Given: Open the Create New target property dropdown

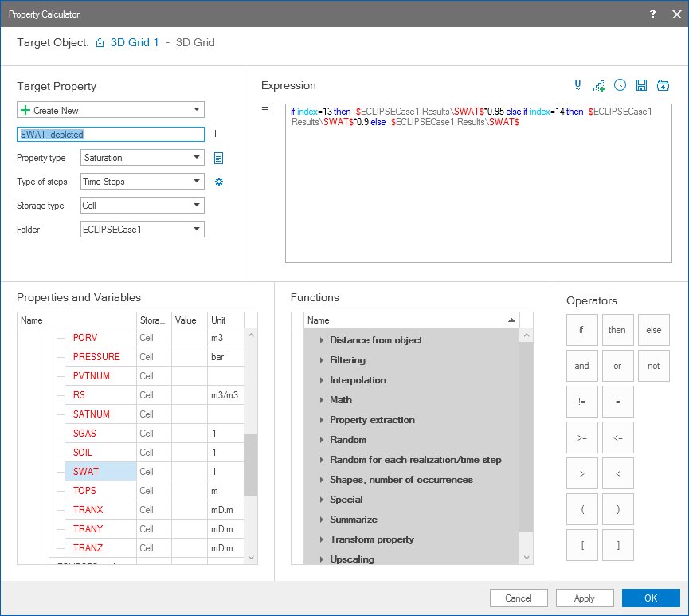Looking at the screenshot, I should pos(111,110).
